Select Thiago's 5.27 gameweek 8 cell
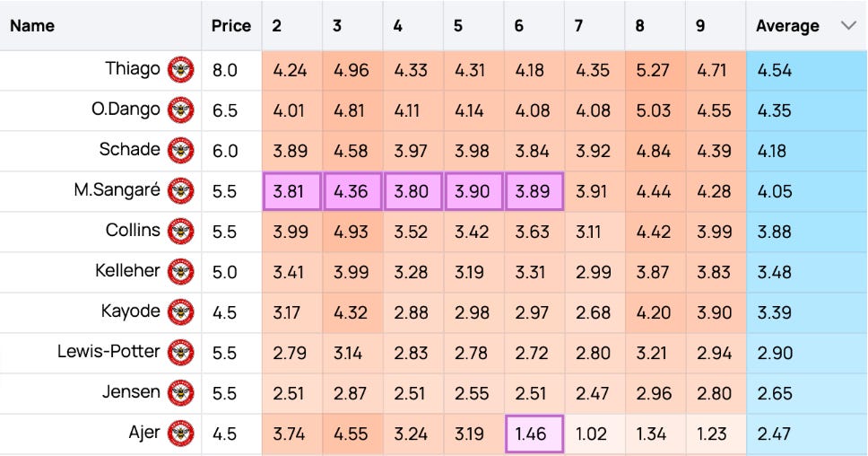868x456 pixels. click(x=655, y=70)
